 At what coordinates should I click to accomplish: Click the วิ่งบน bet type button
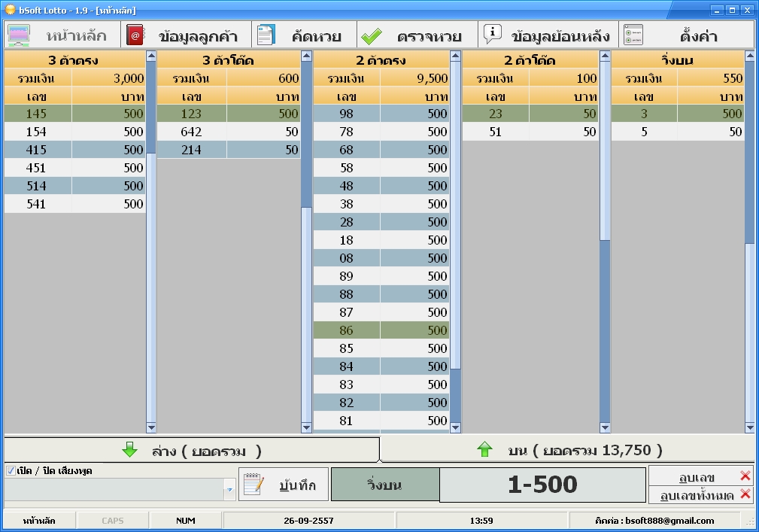[384, 485]
